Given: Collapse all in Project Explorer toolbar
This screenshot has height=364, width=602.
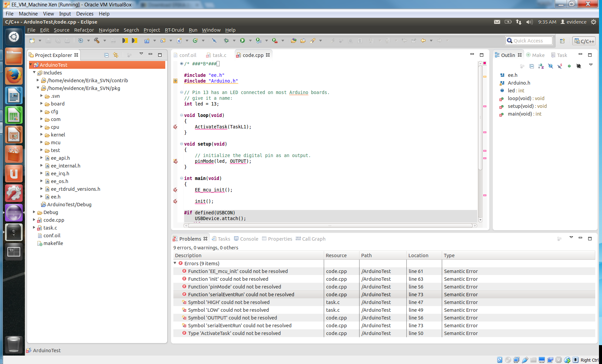Looking at the screenshot, I should pyautogui.click(x=107, y=55).
